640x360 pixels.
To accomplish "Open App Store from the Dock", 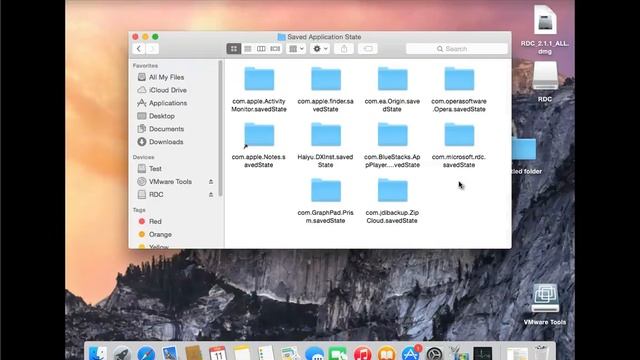I will [x=411, y=353].
